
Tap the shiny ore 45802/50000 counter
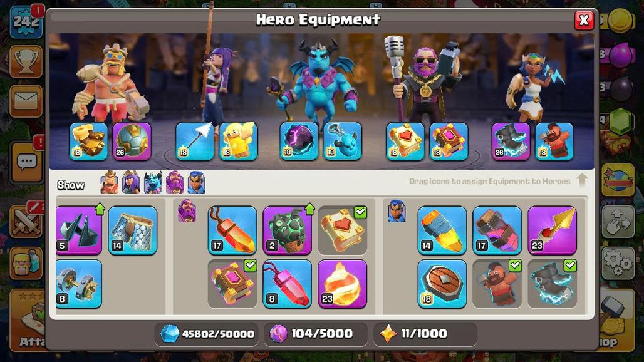click(207, 334)
